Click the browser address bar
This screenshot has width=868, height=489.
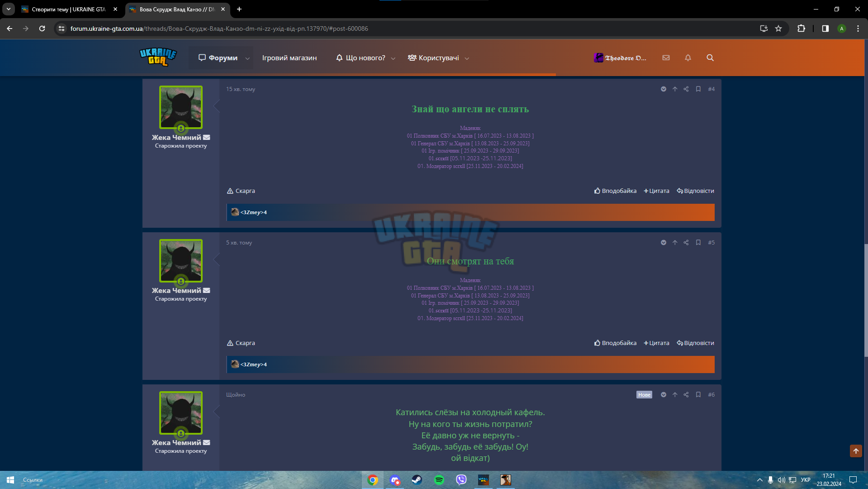point(407,29)
